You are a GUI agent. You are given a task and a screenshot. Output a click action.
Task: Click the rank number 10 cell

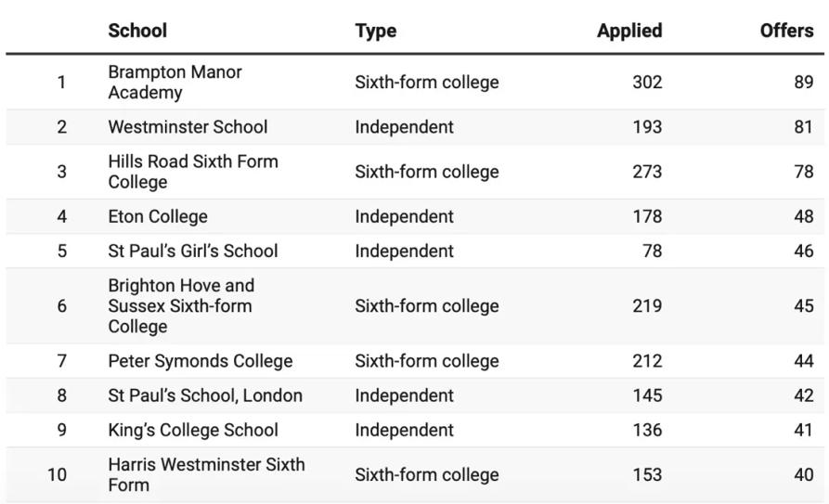(58, 475)
